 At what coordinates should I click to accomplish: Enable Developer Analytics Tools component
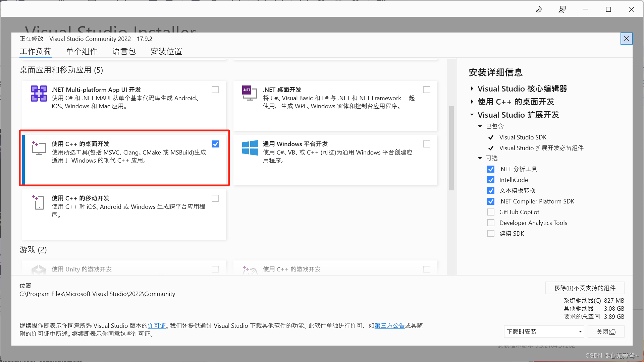(491, 223)
